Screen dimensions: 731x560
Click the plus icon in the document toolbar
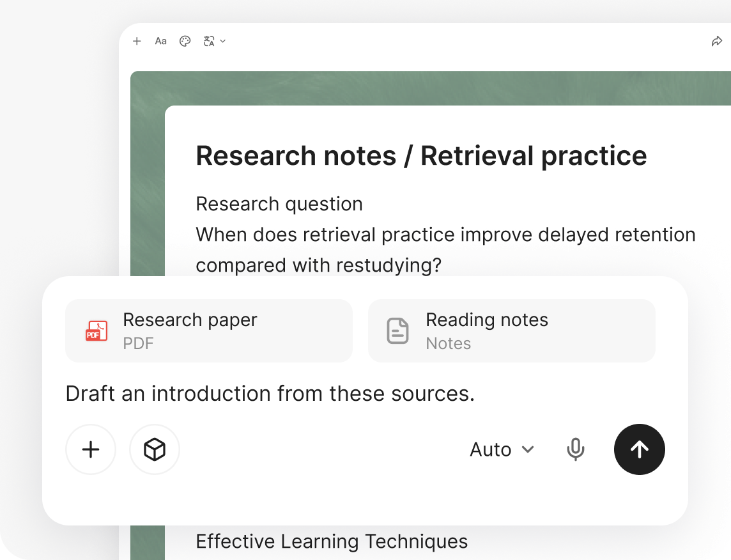pyautogui.click(x=137, y=41)
